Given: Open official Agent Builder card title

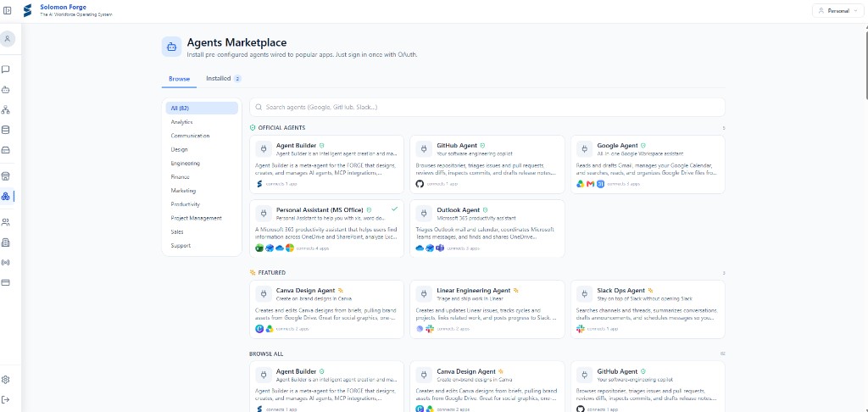Looking at the screenshot, I should click(x=296, y=146).
